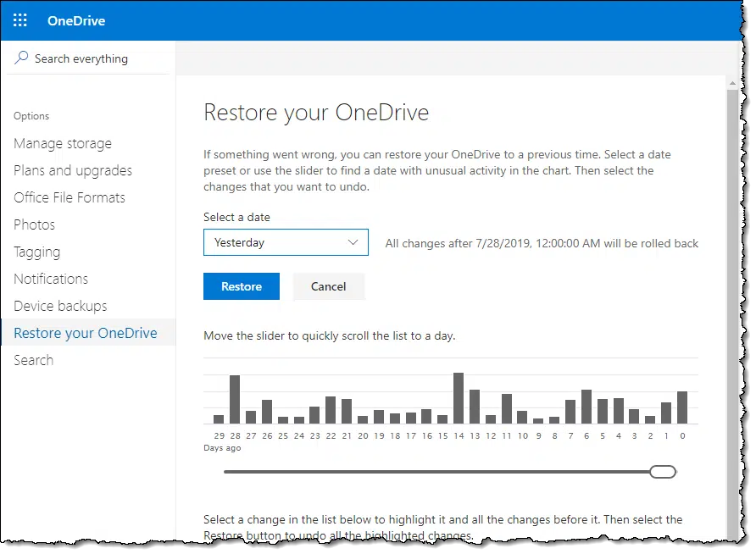Click the Search everything input field

[88, 58]
